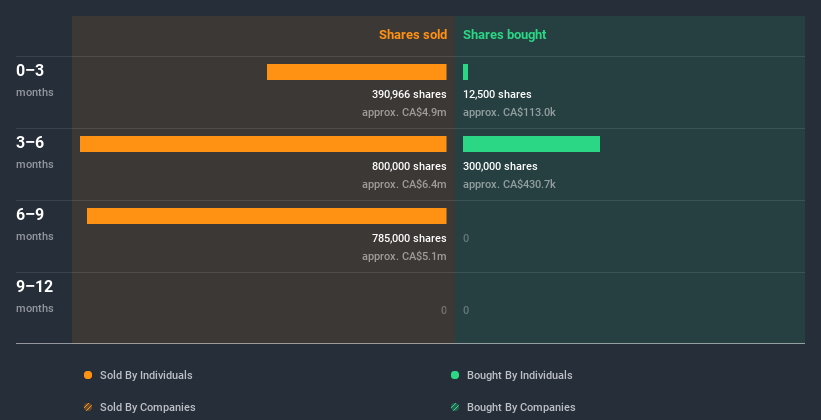
Task: Click the Shares sold column header
Action: [x=413, y=35]
